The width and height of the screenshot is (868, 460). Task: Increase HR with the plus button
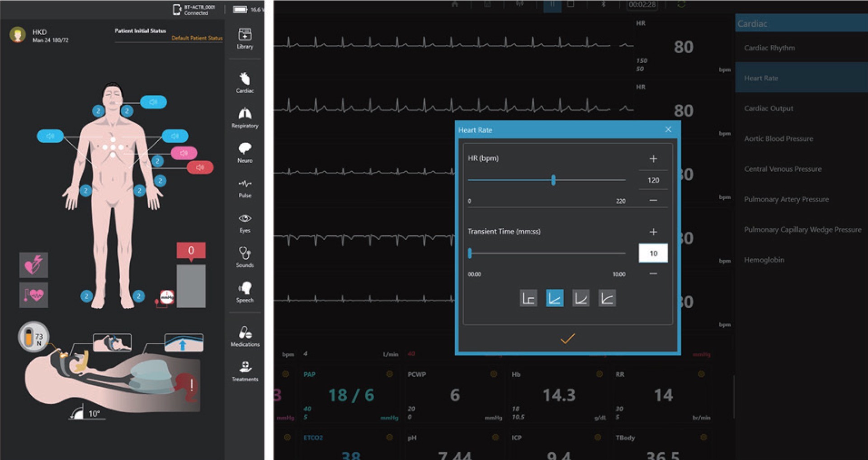click(653, 159)
